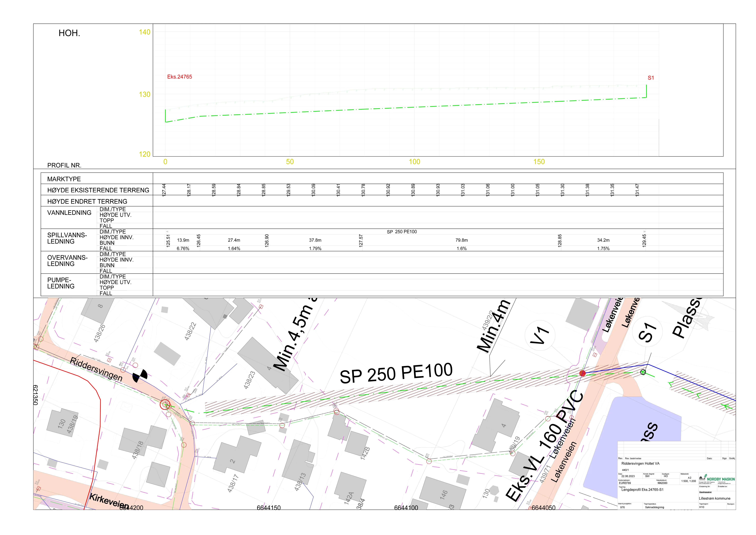
Task: Click the large 'SP 250 PE100' map label
Action: tap(396, 373)
